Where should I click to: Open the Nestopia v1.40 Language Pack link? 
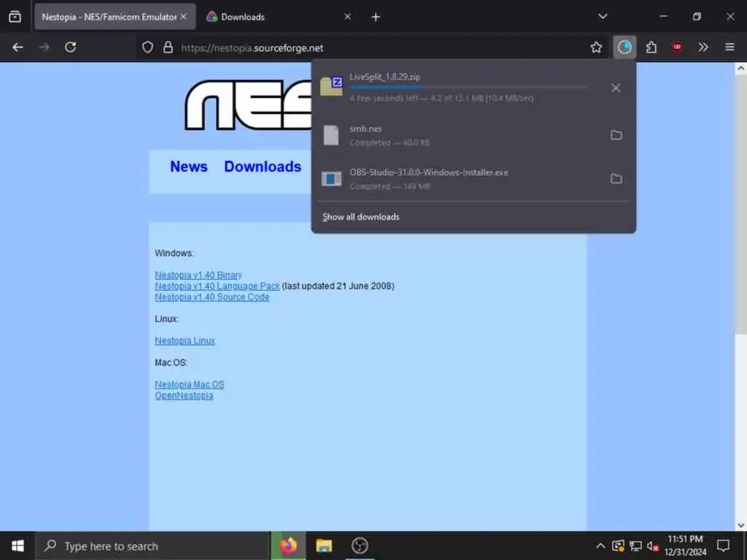[217, 286]
